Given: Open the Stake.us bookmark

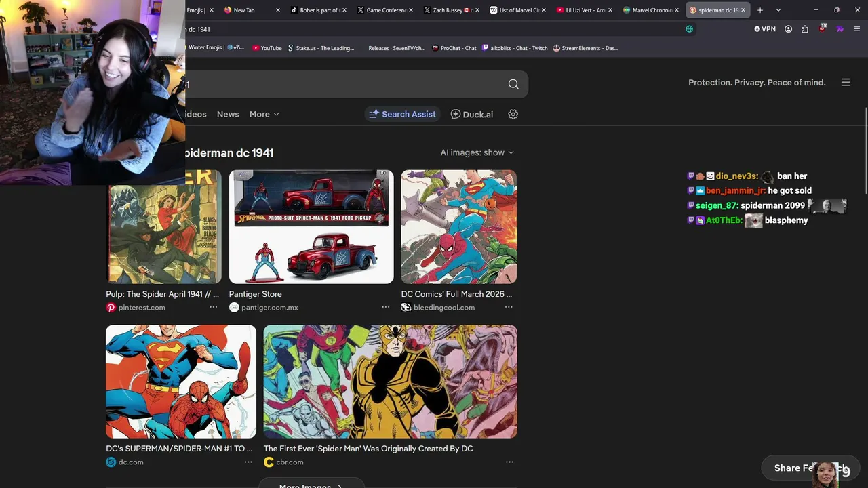Looking at the screenshot, I should 321,48.
